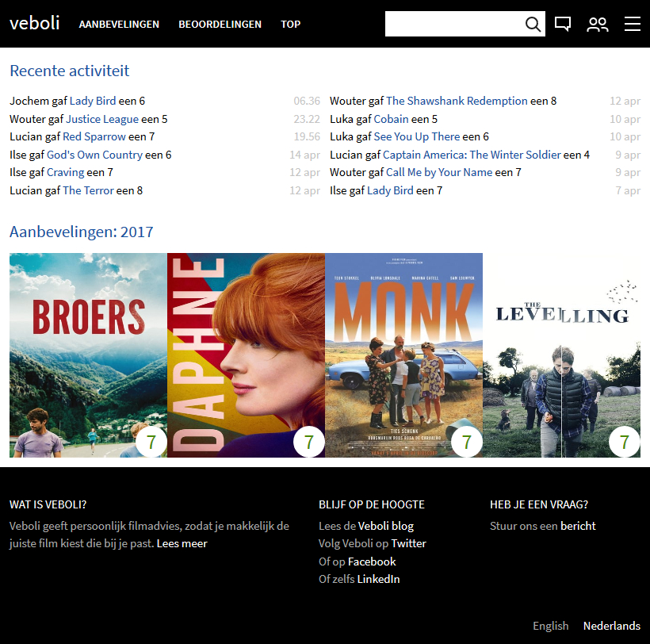Open the LinkedIn link

pyautogui.click(x=378, y=579)
